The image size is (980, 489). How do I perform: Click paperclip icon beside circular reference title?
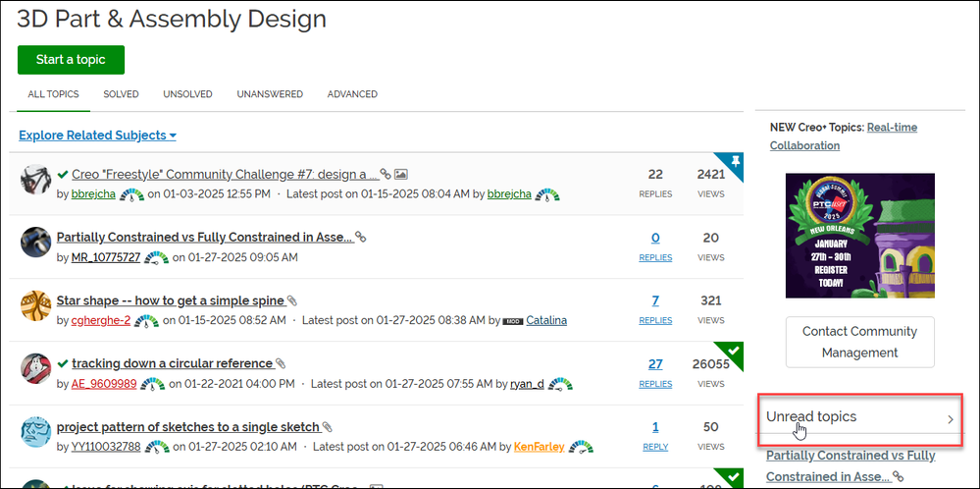[281, 364]
